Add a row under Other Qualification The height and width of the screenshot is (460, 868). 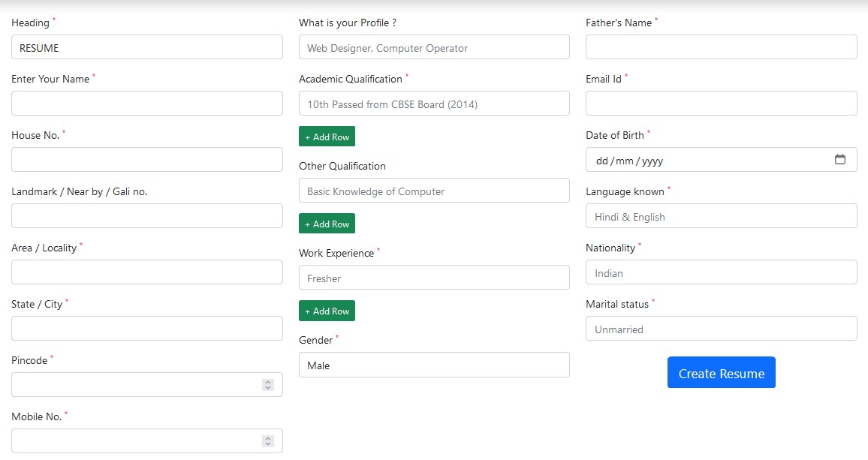[x=327, y=224]
